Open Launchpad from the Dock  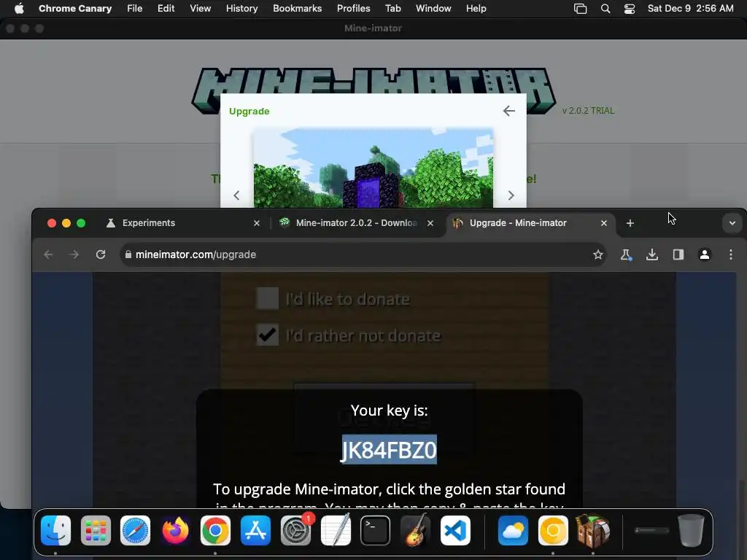click(x=96, y=530)
